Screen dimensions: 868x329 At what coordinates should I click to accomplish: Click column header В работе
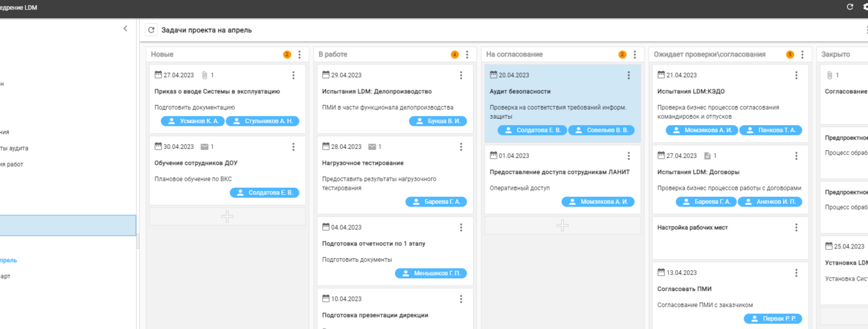(x=333, y=55)
